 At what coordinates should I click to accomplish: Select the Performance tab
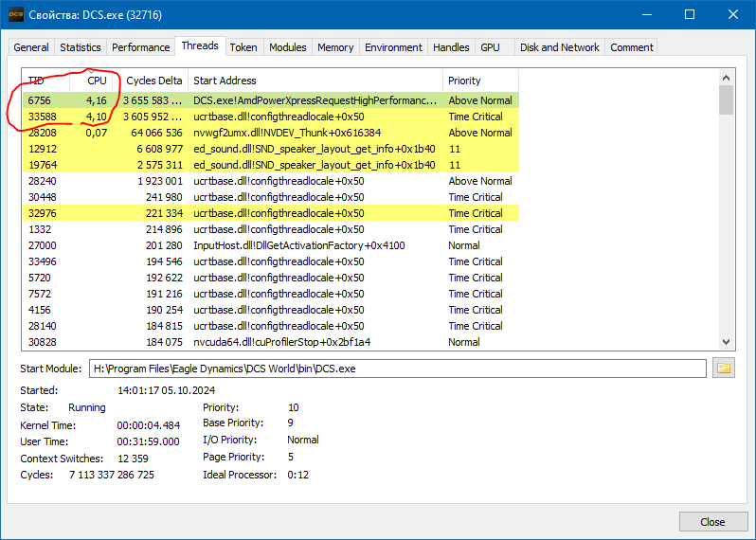tap(141, 47)
